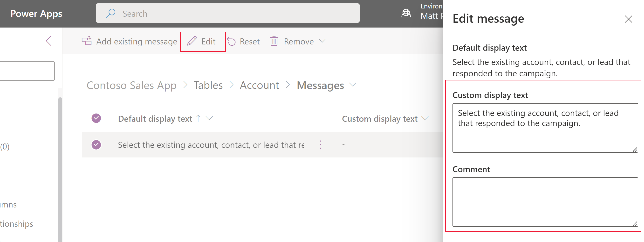Expand the Remove dropdown arrow
Viewport: 644px width, 242px height.
tap(322, 41)
